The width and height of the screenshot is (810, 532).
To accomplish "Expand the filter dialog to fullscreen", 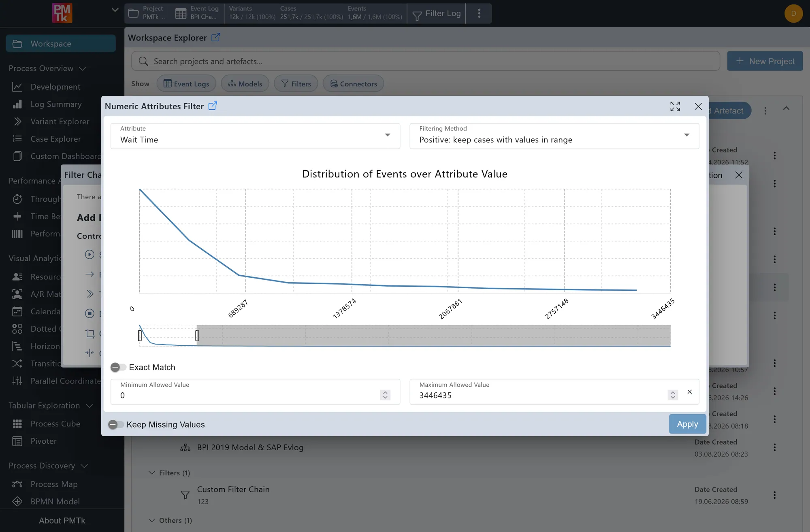I will click(x=675, y=106).
